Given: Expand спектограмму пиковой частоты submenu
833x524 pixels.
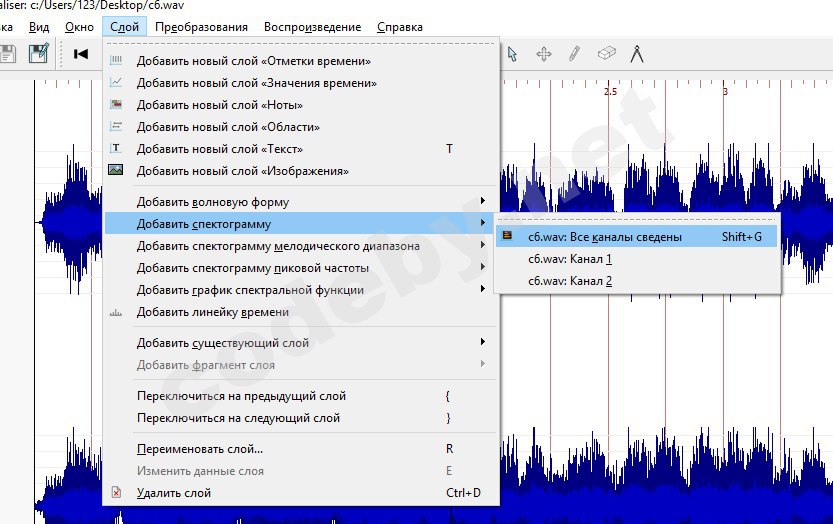Looking at the screenshot, I should click(x=301, y=268).
